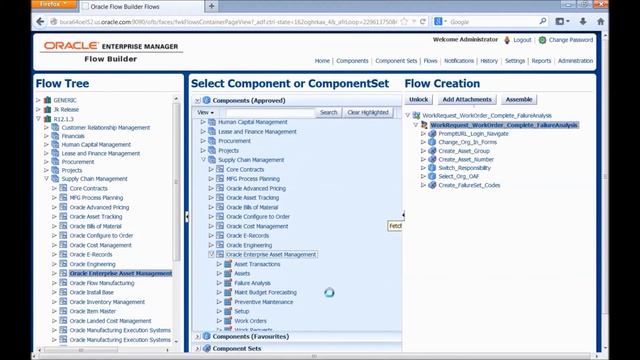This screenshot has height=360, width=640.
Task: Expand the Component Sets section
Action: [197, 349]
